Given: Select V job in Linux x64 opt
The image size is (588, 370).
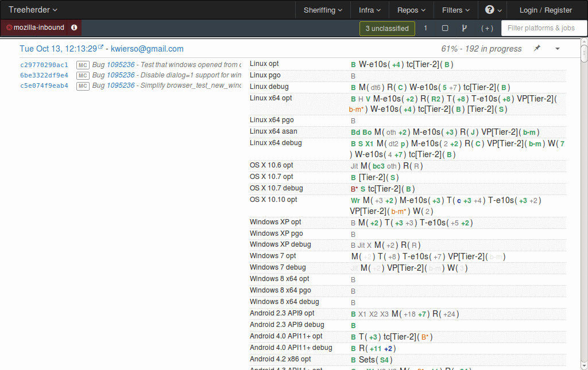Looking at the screenshot, I should coord(368,99).
